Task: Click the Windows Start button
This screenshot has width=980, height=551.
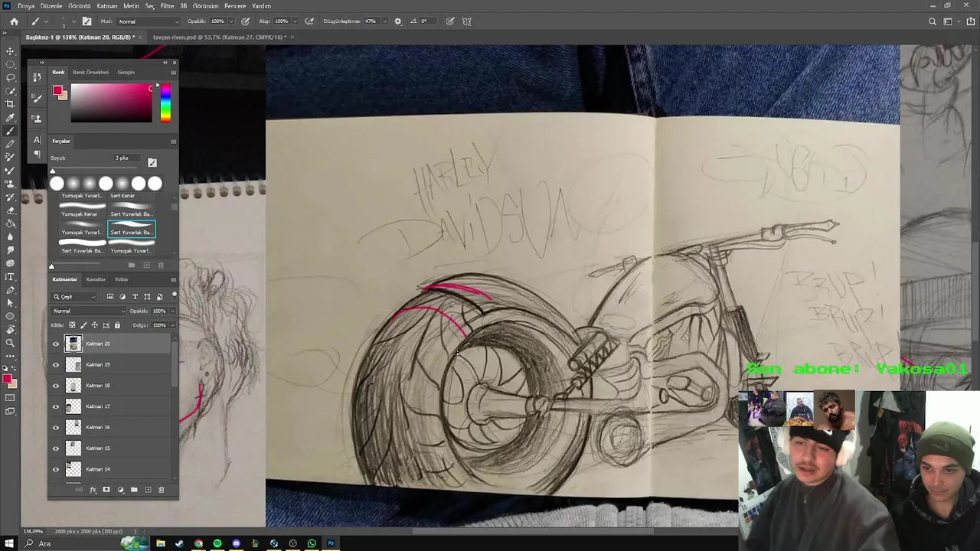Action: (x=9, y=543)
